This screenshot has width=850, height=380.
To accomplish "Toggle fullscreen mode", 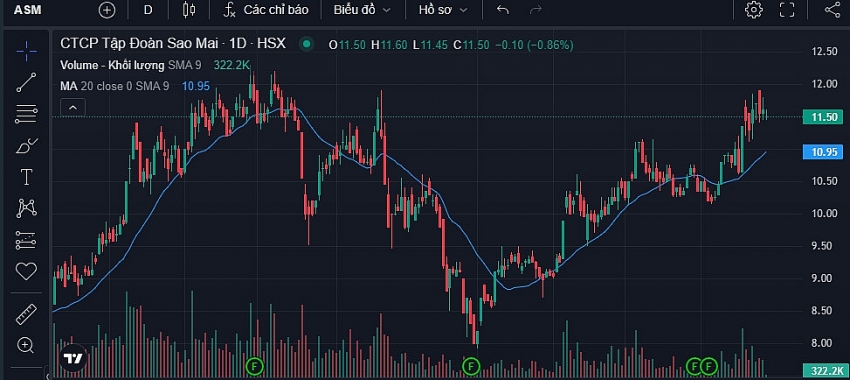I will 787,9.
